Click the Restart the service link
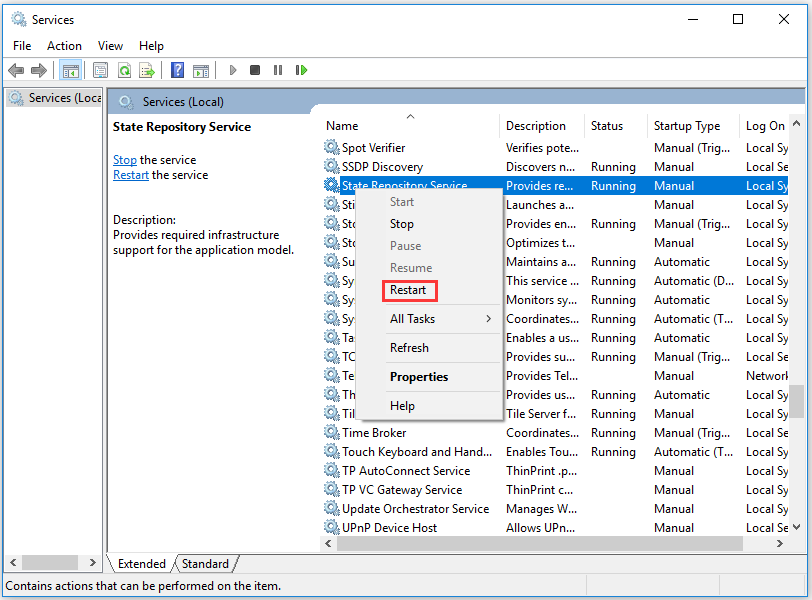Screen dimensions: 812x600 pyautogui.click(x=131, y=175)
